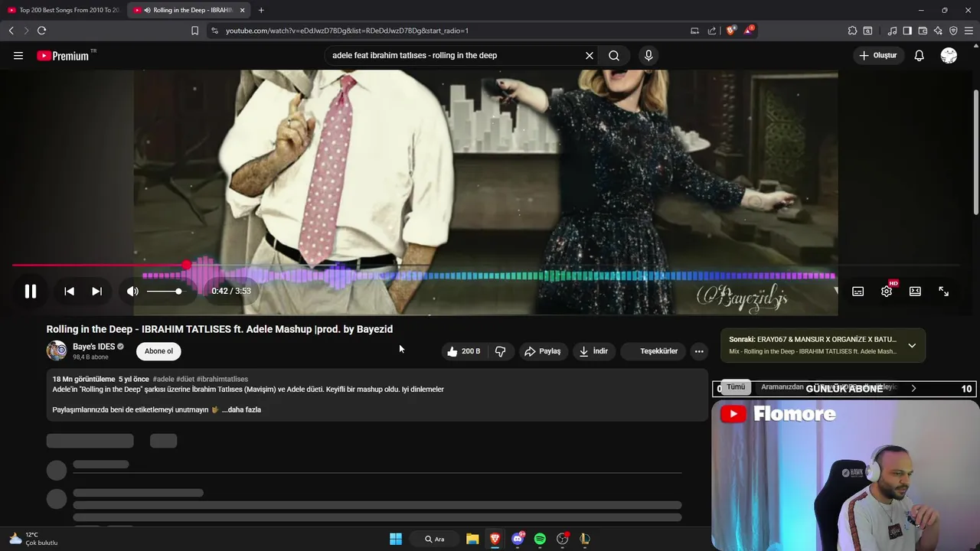
Task: Open Brave Wallet icon
Action: pyautogui.click(x=923, y=31)
